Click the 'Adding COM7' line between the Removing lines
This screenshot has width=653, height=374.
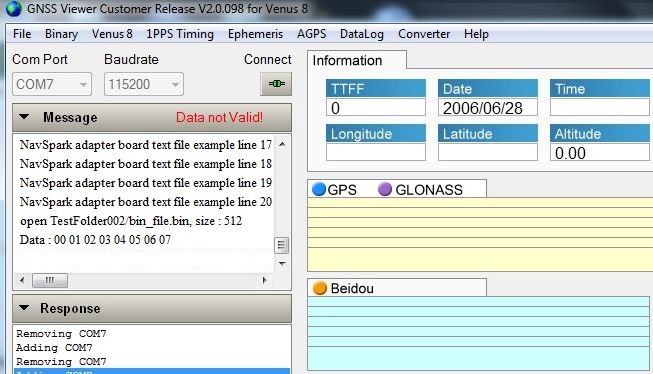pyautogui.click(x=54, y=347)
